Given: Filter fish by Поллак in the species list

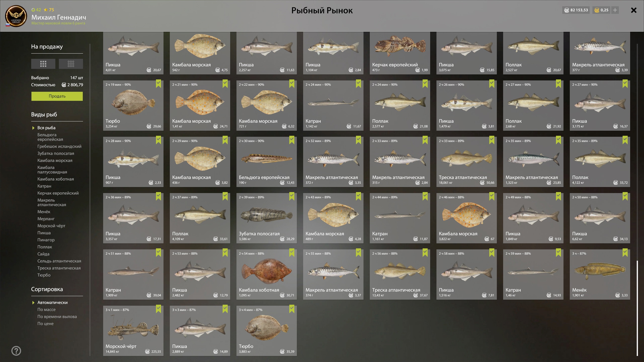Looking at the screenshot, I should (45, 247).
